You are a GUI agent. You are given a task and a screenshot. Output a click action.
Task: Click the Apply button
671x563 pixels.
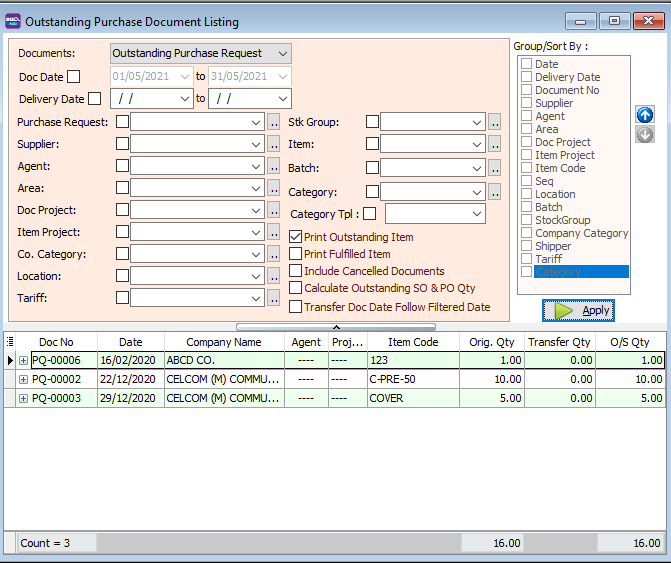(579, 310)
